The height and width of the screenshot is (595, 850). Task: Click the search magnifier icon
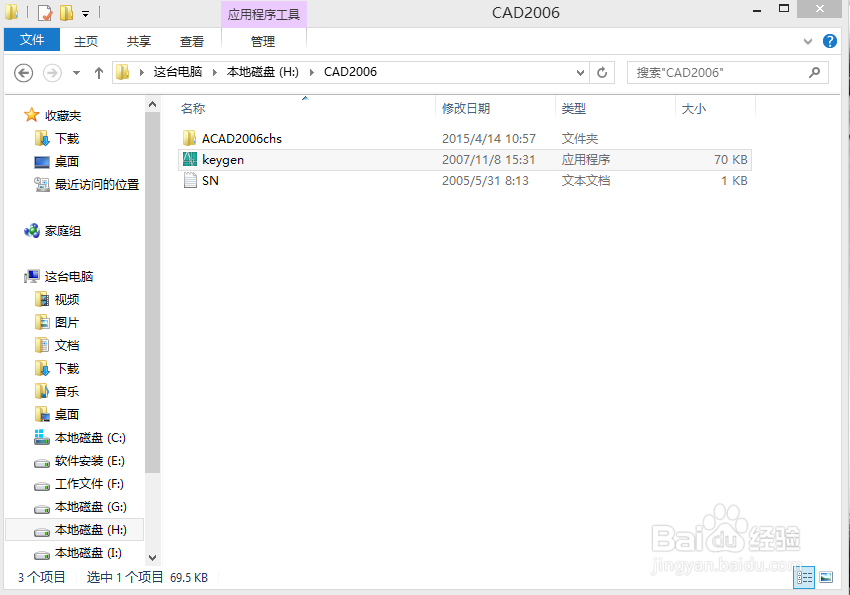coord(814,73)
